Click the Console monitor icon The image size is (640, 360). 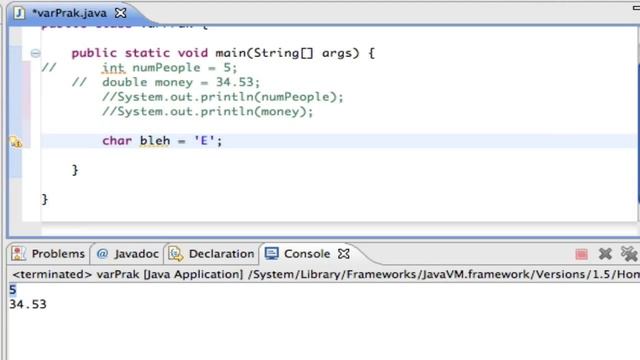[x=271, y=253]
